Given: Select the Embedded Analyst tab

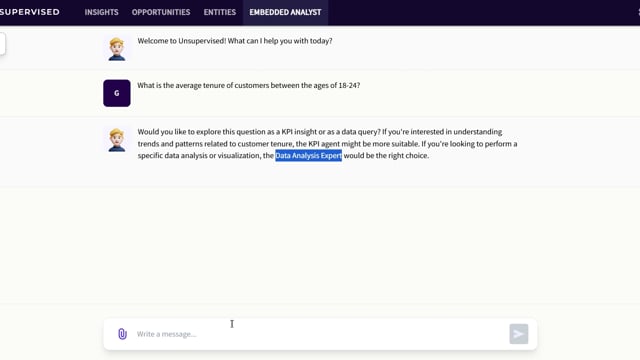Looking at the screenshot, I should 285,12.
